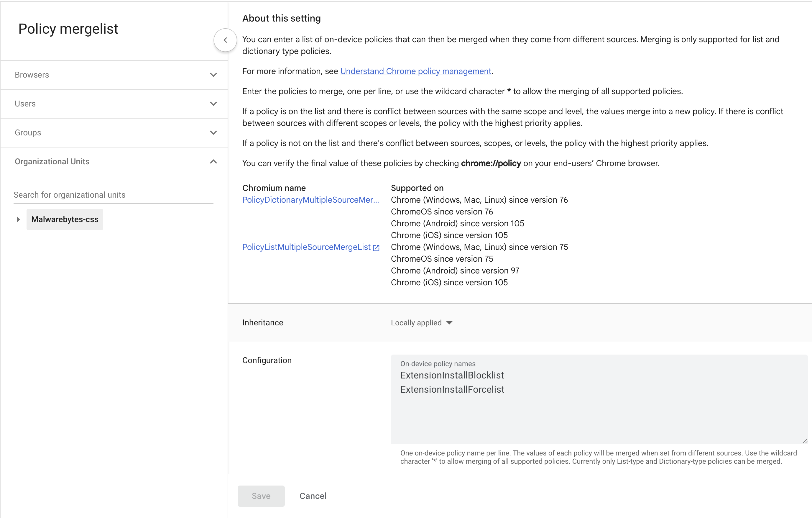The image size is (812, 518).
Task: Click the ExtensionInstallForcelist line in the configuration
Action: click(x=452, y=389)
